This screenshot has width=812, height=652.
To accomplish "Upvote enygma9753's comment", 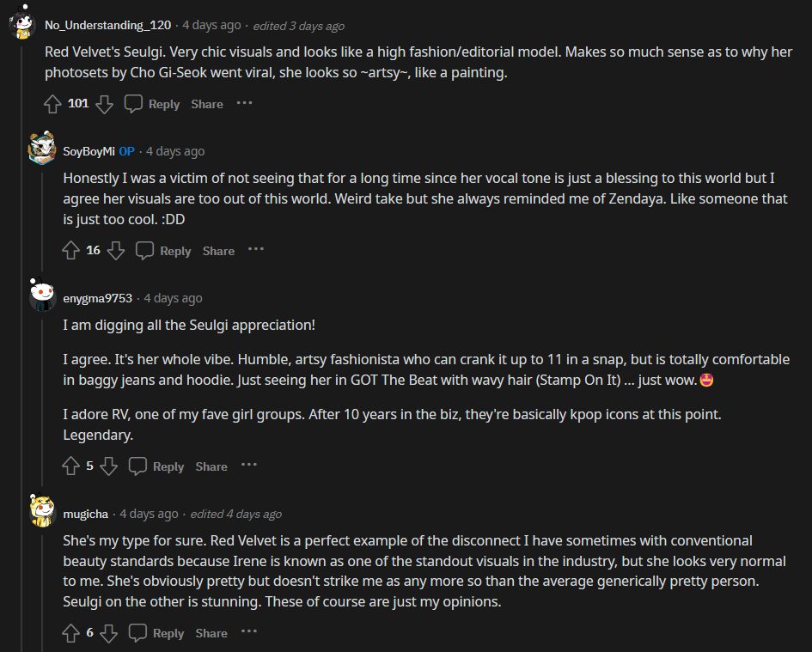I will pyautogui.click(x=71, y=466).
